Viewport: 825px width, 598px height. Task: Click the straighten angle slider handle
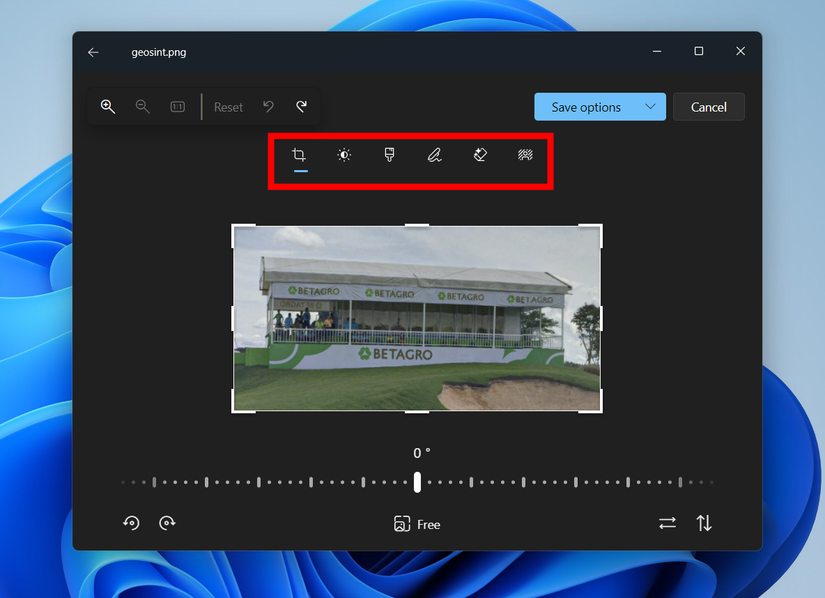coord(417,482)
